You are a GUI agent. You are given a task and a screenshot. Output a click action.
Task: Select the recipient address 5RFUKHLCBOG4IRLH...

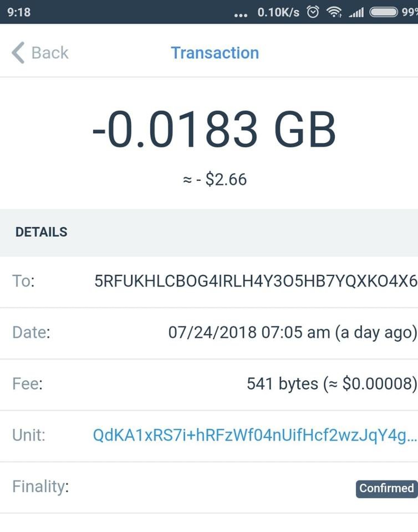pos(256,282)
